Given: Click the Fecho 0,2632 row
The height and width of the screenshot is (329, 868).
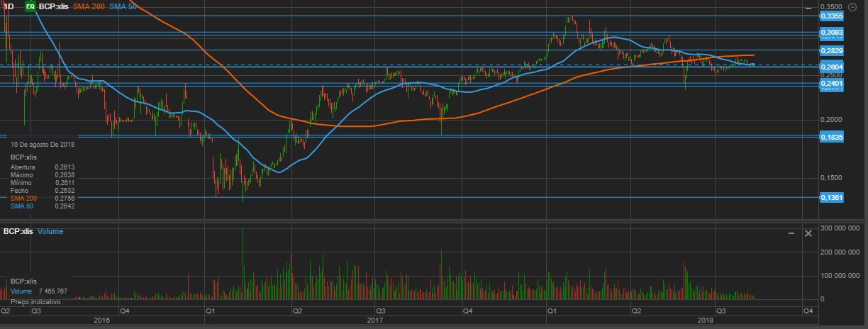Looking at the screenshot, I should (x=43, y=191).
